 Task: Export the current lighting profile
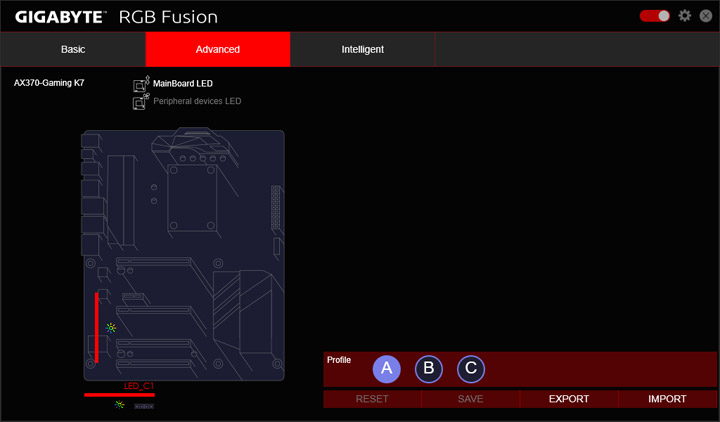(569, 399)
